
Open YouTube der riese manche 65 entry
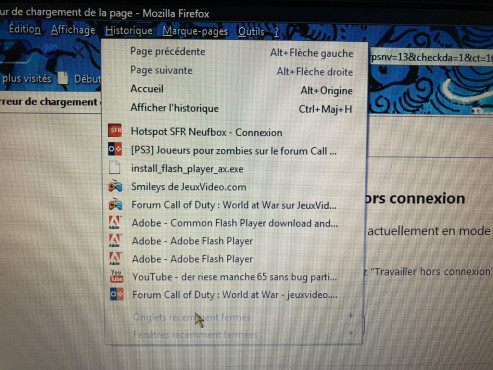[235, 277]
